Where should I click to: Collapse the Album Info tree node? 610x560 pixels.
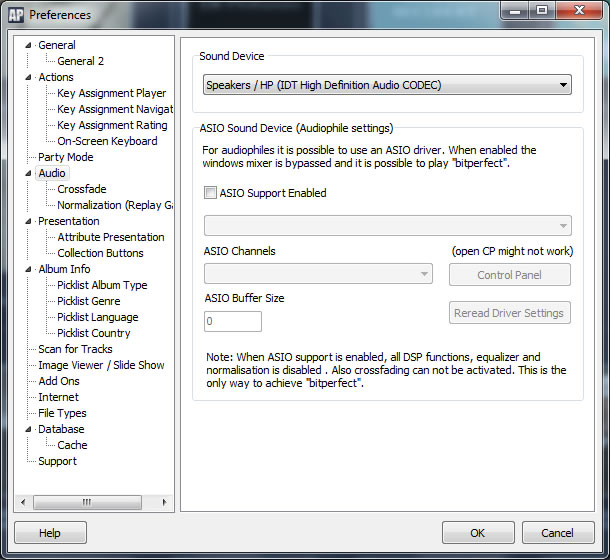coord(29,269)
